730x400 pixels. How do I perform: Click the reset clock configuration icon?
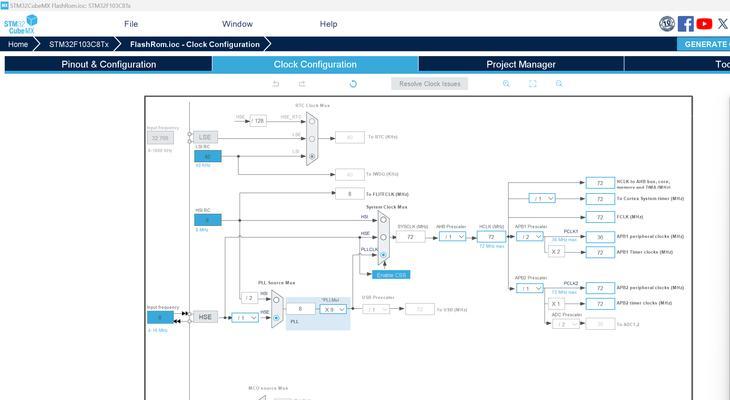353,84
